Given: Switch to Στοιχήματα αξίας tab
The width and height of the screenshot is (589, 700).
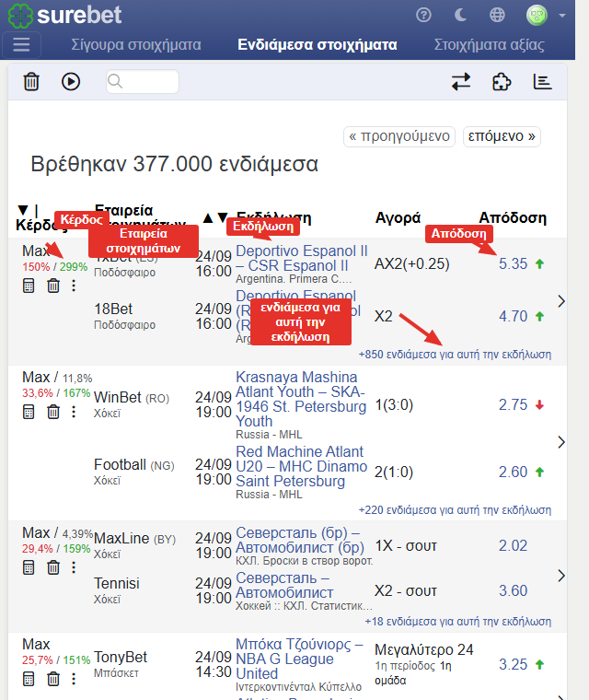Looking at the screenshot, I should 489,44.
